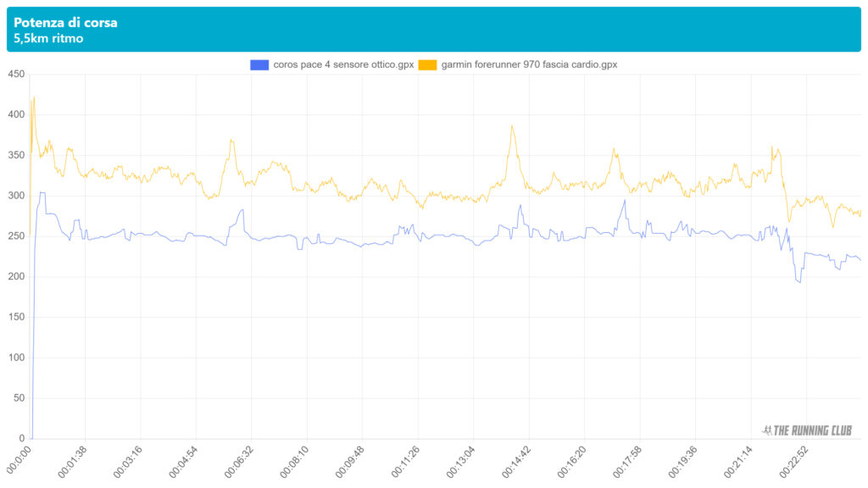Select the 100 value on the Y axis
868x488 pixels.
tap(15, 358)
